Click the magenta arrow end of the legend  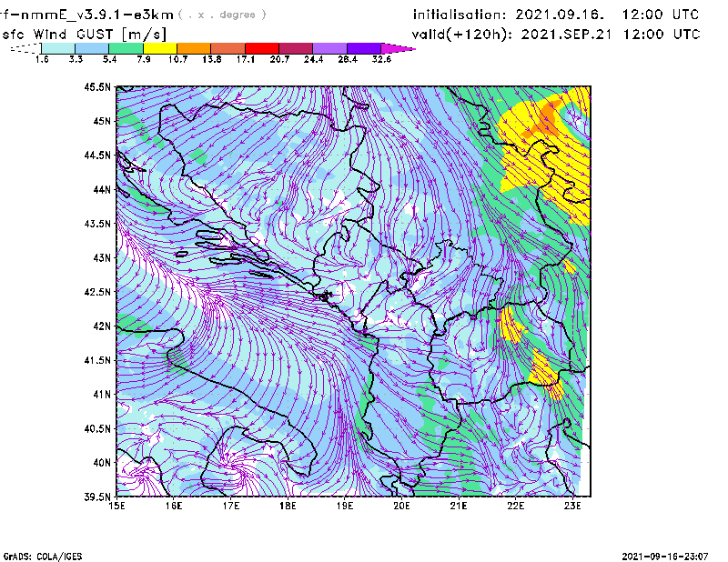[398, 48]
